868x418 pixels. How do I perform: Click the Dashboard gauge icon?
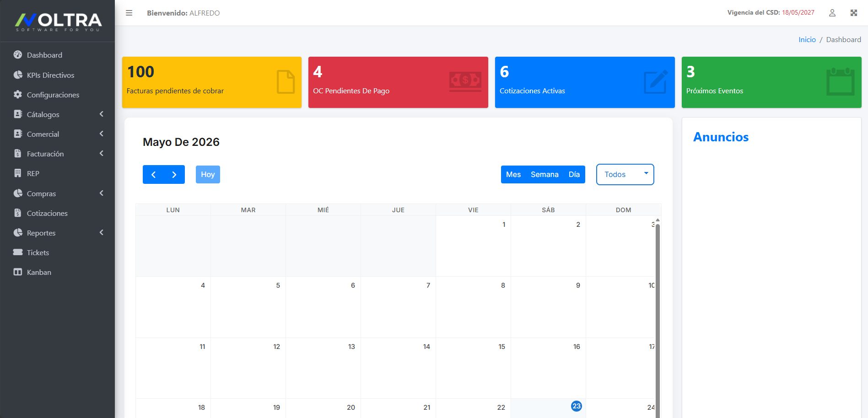(18, 55)
